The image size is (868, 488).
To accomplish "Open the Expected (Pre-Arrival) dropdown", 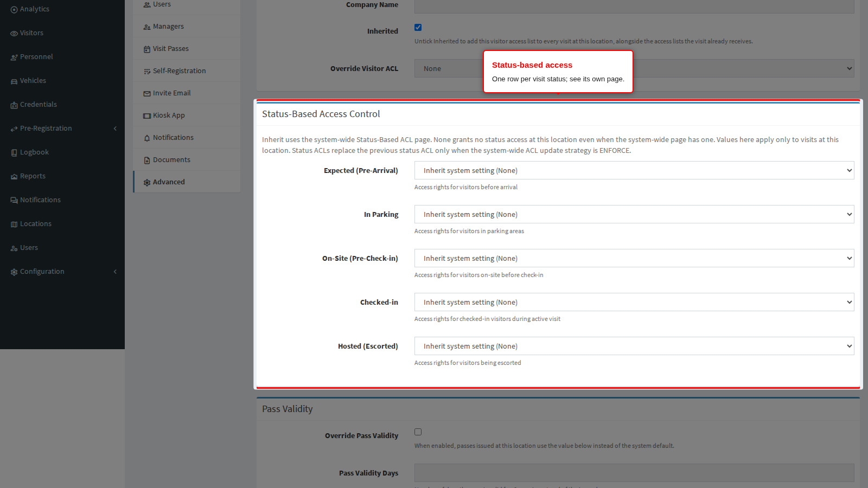I will [634, 170].
